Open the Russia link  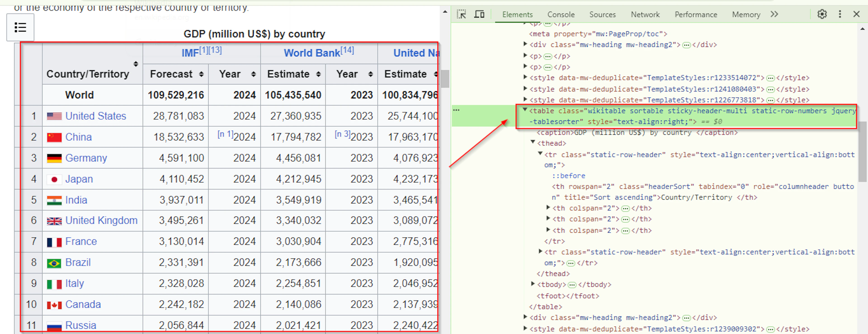click(80, 325)
